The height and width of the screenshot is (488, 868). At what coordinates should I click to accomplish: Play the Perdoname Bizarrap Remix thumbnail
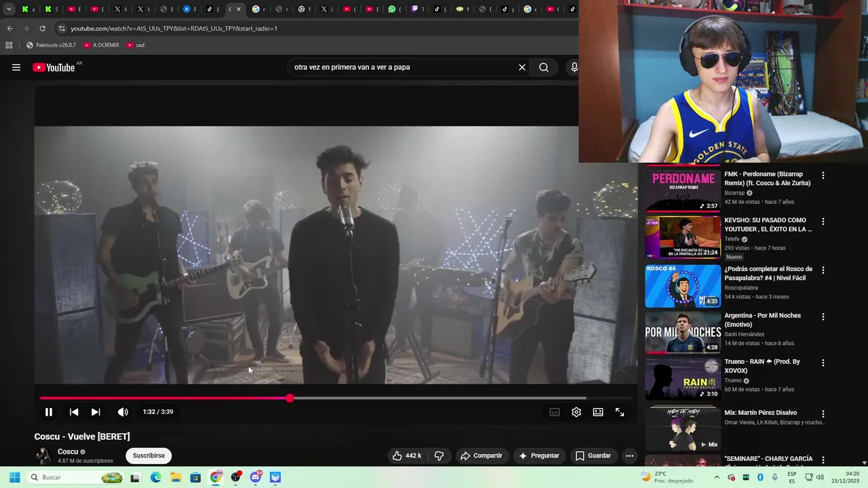(x=683, y=189)
